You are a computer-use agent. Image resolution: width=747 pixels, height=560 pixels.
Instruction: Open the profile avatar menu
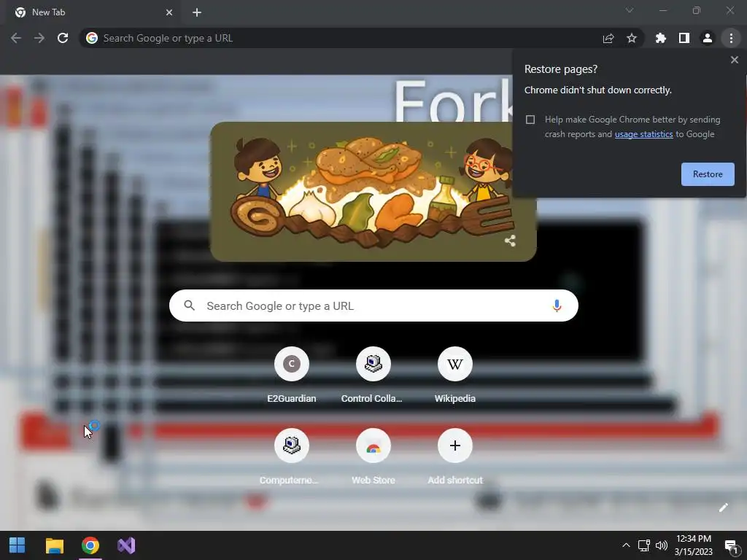(x=708, y=38)
